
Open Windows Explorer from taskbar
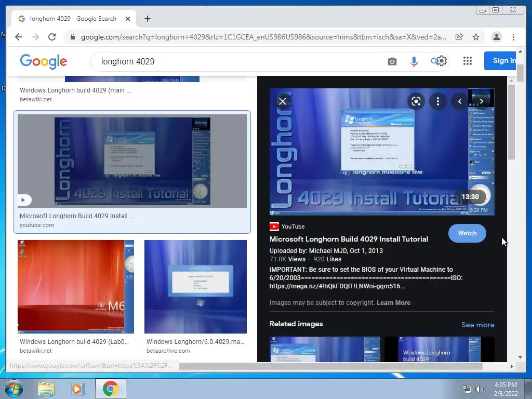(x=46, y=389)
